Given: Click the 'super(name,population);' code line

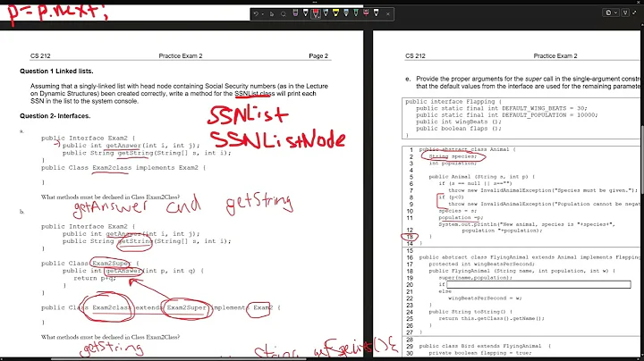Looking at the screenshot, I should pos(476,278).
